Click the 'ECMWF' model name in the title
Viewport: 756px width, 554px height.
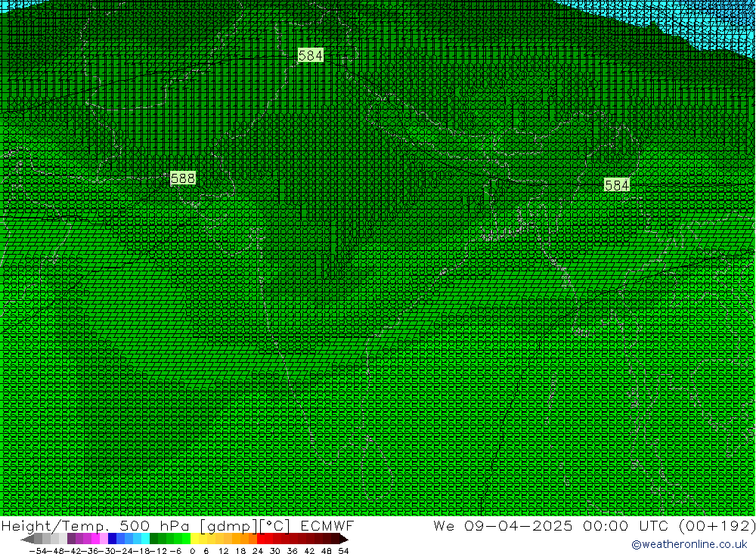click(327, 525)
